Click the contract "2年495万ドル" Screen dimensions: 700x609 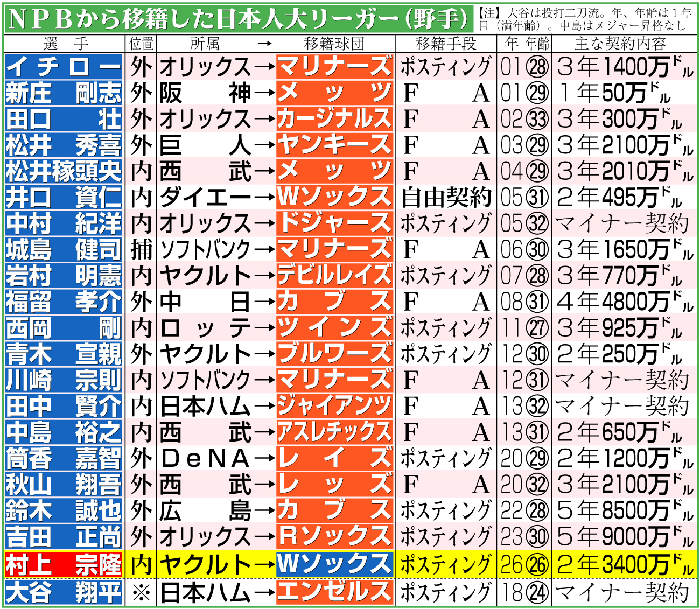pyautogui.click(x=619, y=197)
